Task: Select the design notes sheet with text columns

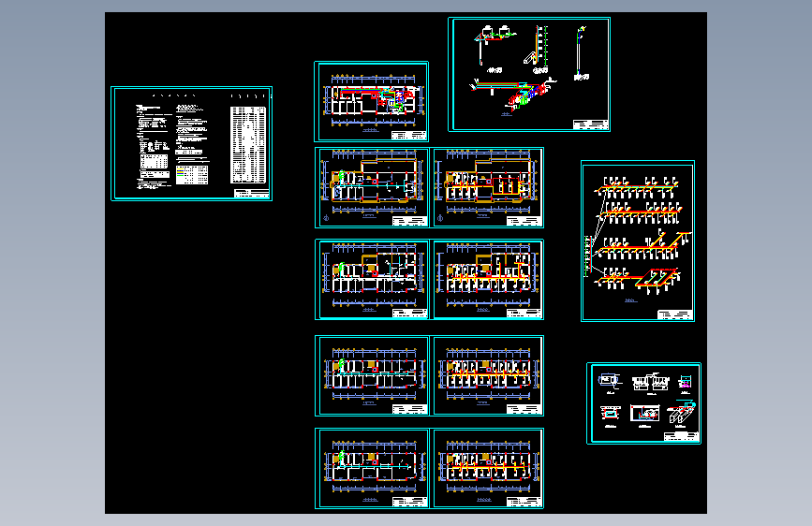Action: pos(192,143)
